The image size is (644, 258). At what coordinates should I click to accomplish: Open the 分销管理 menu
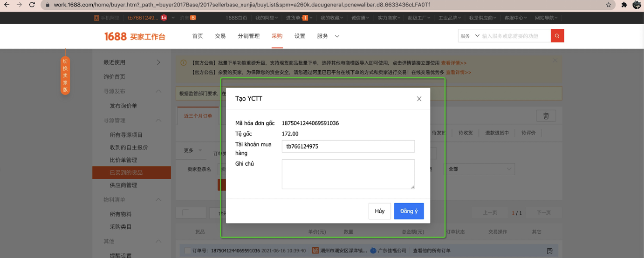click(248, 36)
